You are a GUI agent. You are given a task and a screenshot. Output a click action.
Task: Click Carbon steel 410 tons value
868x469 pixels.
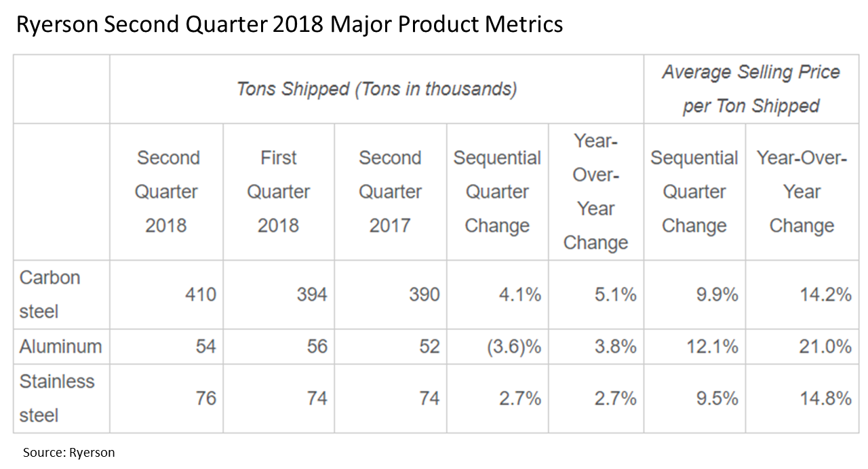click(x=199, y=295)
